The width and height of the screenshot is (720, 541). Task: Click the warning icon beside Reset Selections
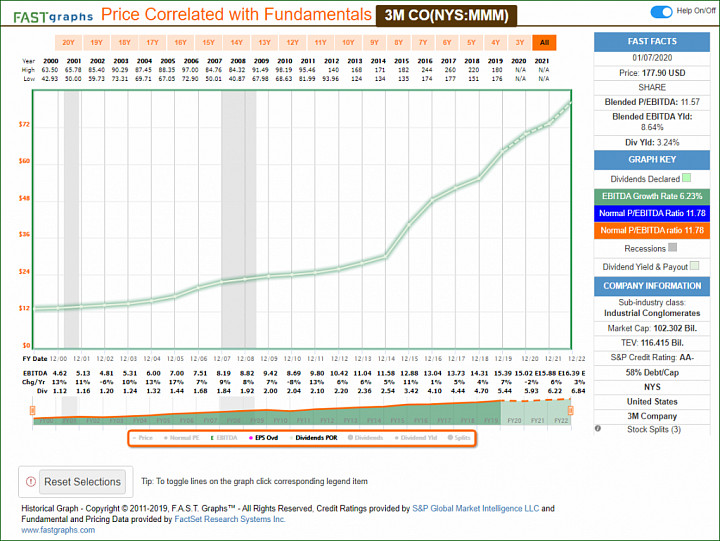point(31,482)
